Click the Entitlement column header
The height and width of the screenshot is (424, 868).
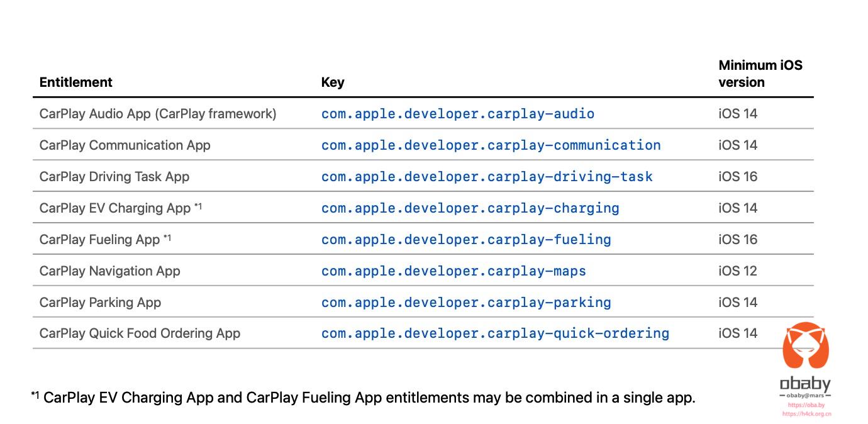tap(76, 82)
